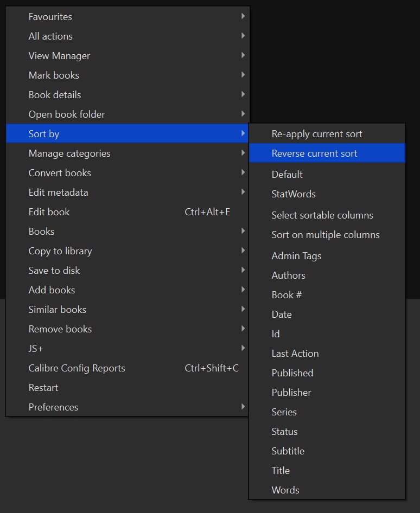Viewport: 420px width, 513px height.
Task: Open Select sortable columns
Action: (322, 215)
